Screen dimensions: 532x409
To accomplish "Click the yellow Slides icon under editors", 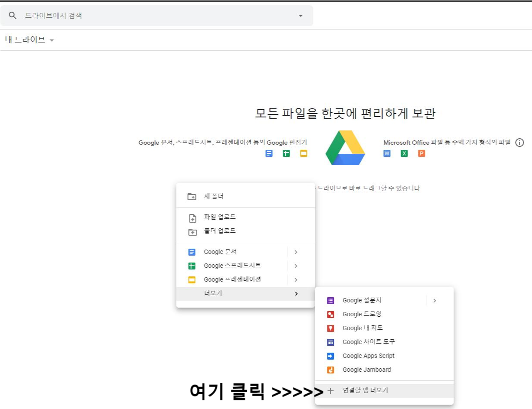I will tap(304, 153).
